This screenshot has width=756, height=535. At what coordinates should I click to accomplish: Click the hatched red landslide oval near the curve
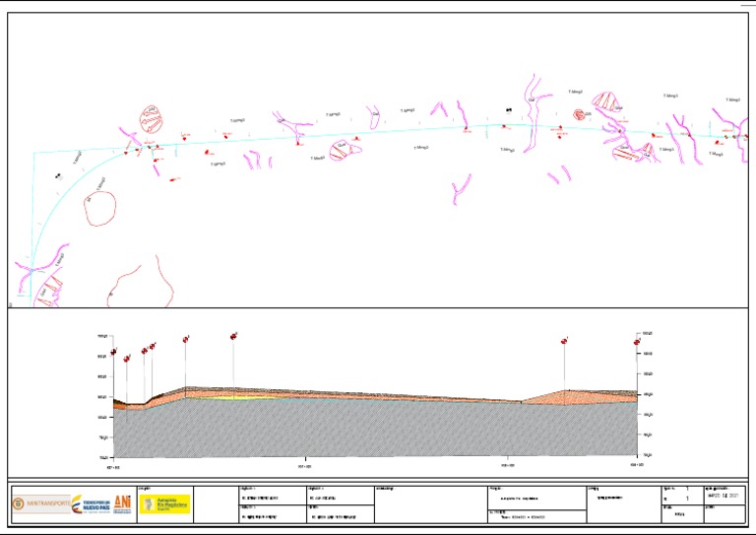pyautogui.click(x=151, y=119)
